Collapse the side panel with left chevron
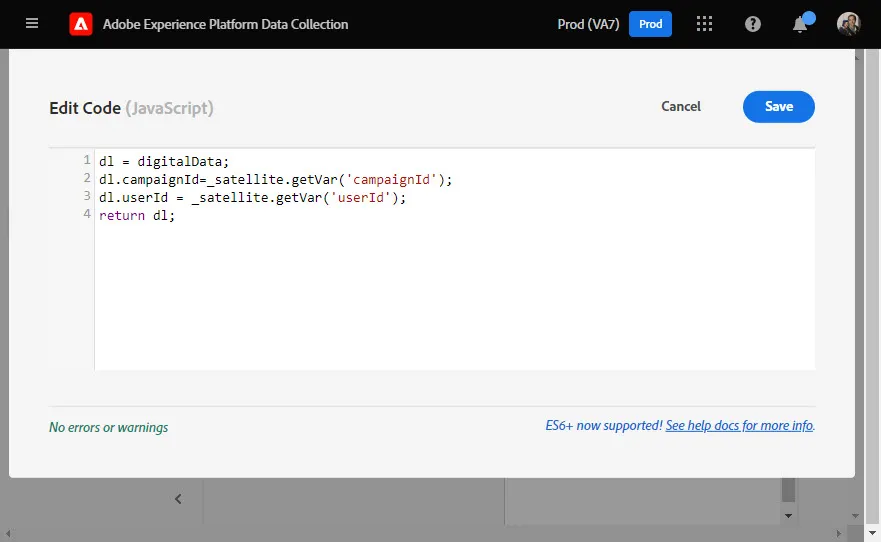Image resolution: width=881 pixels, height=542 pixels. (x=178, y=499)
